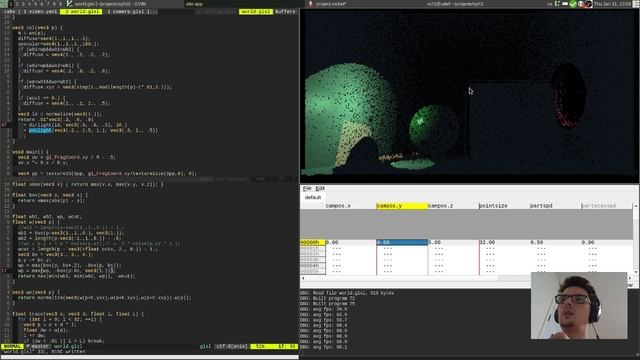The width and height of the screenshot is (640, 360).
Task: Click the master branch indicator in status line
Action: click(x=38, y=346)
